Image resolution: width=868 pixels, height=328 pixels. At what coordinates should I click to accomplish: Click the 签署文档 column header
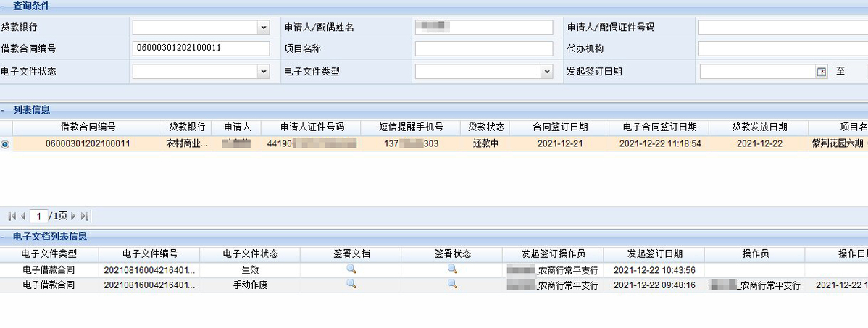(351, 254)
